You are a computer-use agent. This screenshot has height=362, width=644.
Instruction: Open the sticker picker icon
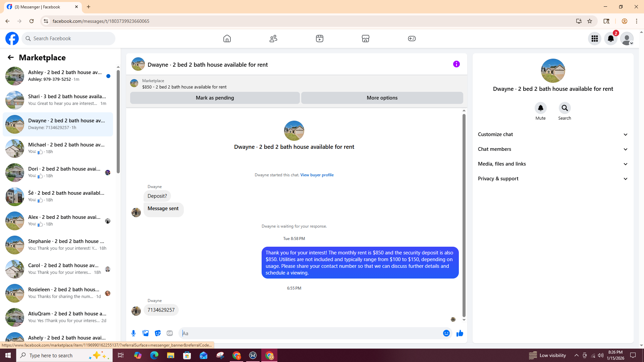158,333
